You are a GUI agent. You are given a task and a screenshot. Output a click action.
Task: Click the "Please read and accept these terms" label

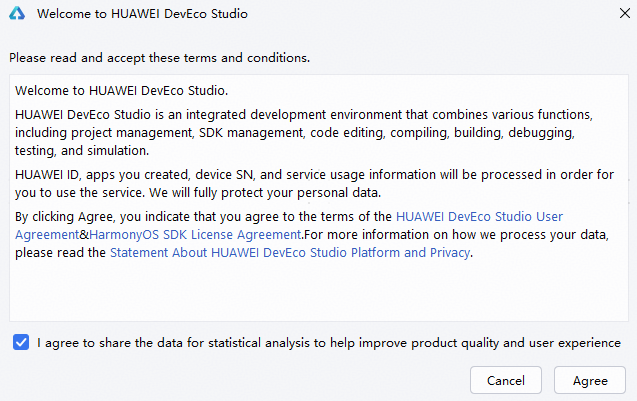(158, 58)
